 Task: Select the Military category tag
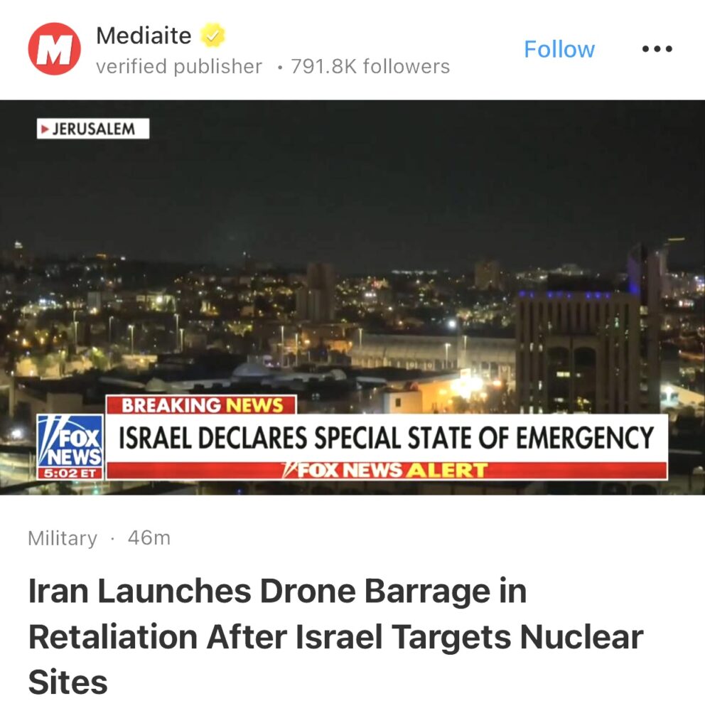coord(63,539)
